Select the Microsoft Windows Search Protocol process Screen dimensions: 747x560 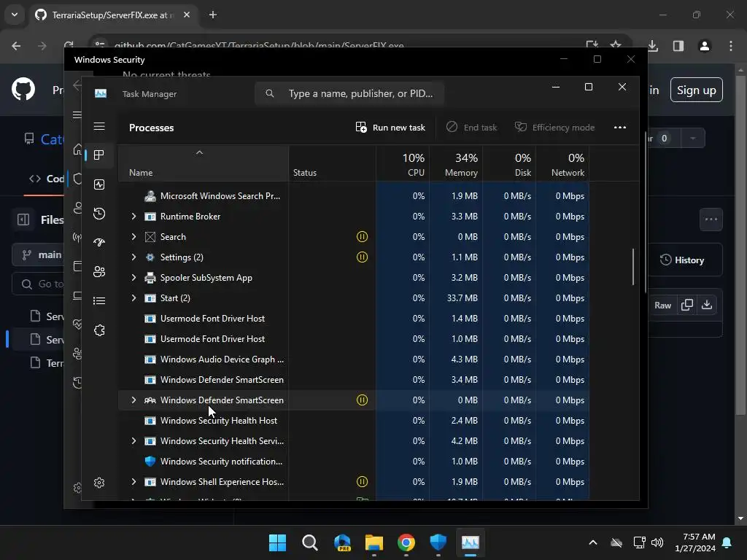coord(354,195)
